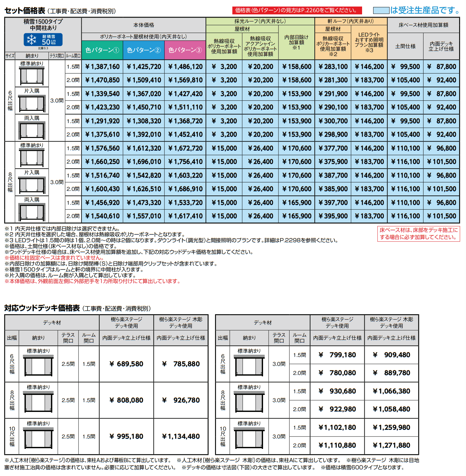Click the ※3 LEDライト footnote line
This screenshot has height=476, width=466.
(x=171, y=240)
